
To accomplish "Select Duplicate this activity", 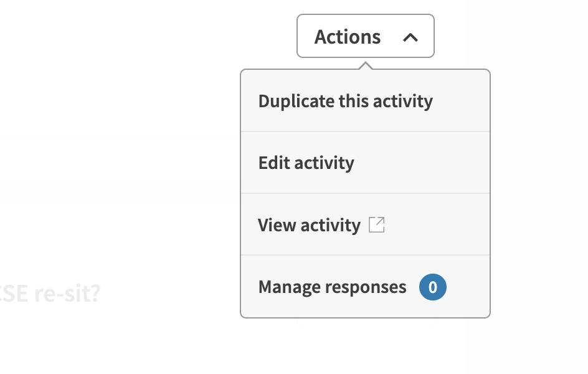I will 345,101.
